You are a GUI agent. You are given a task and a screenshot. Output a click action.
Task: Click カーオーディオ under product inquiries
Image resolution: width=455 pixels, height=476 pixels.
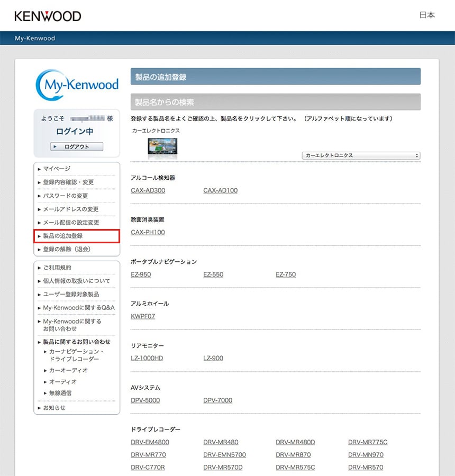tap(68, 370)
